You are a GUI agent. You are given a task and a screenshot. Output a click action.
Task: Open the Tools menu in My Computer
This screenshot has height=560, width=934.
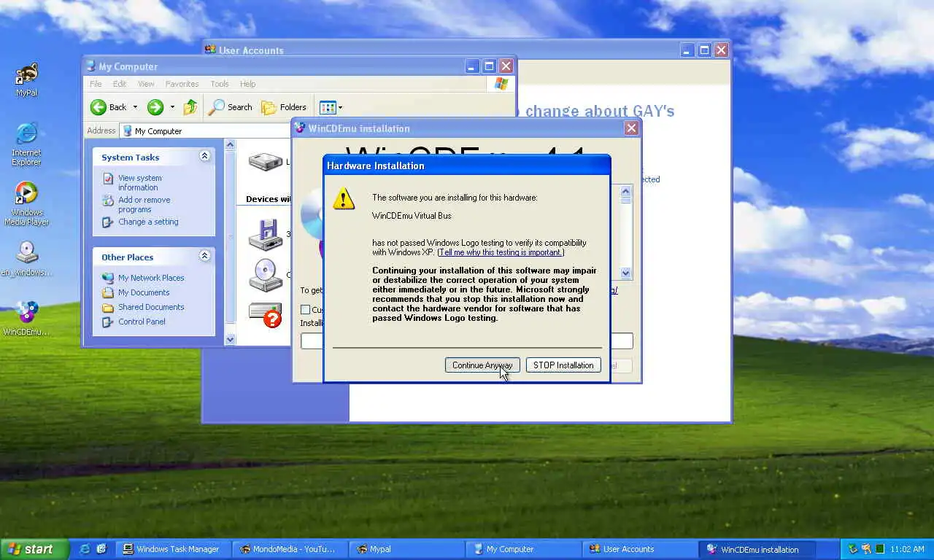(x=220, y=84)
